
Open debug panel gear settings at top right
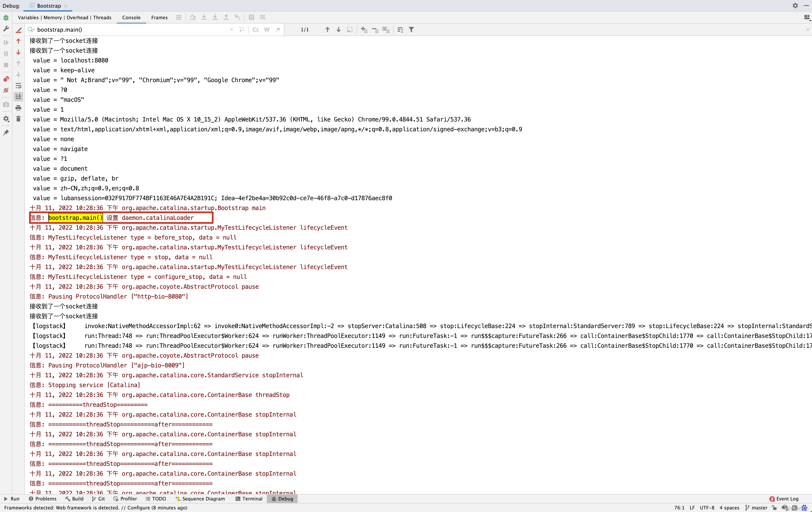[796, 6]
